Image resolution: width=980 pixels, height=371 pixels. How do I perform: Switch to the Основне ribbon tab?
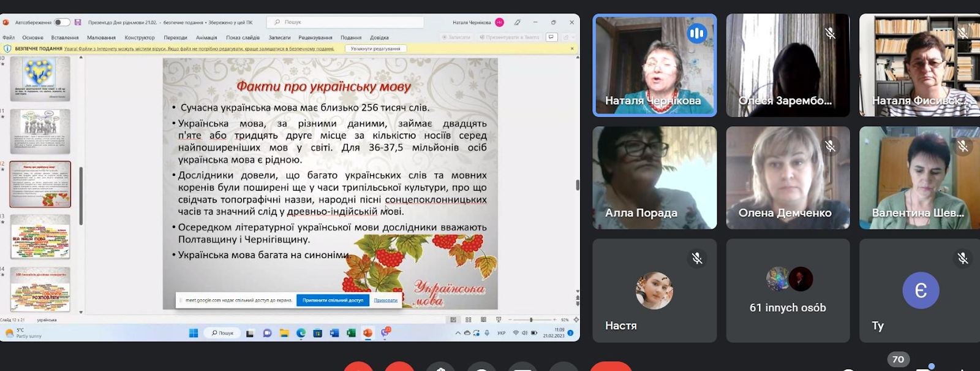pos(33,37)
